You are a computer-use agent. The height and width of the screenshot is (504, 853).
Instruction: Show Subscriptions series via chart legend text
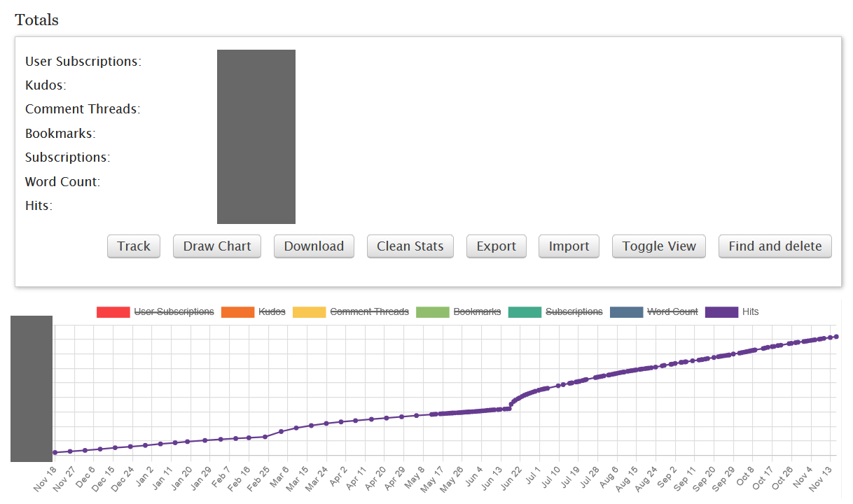point(574,311)
